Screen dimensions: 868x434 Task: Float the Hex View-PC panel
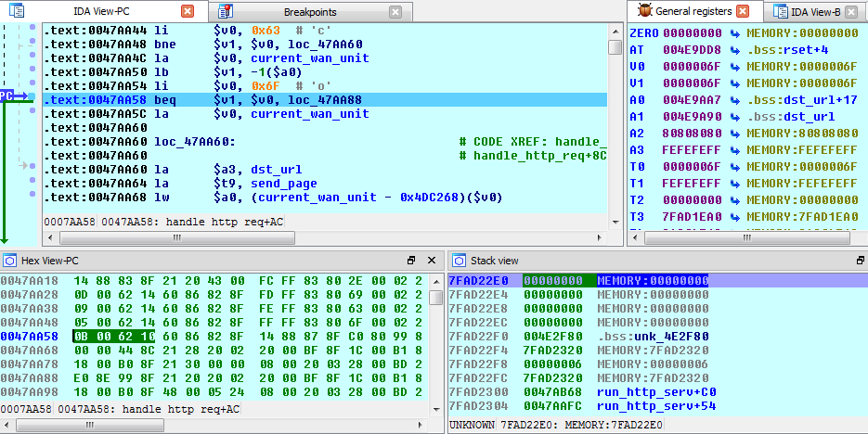[x=411, y=261]
